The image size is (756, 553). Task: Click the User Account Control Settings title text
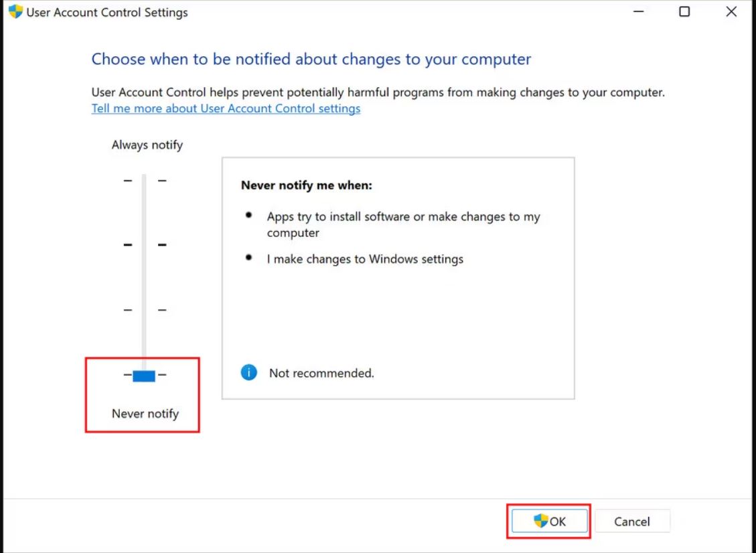pyautogui.click(x=107, y=13)
